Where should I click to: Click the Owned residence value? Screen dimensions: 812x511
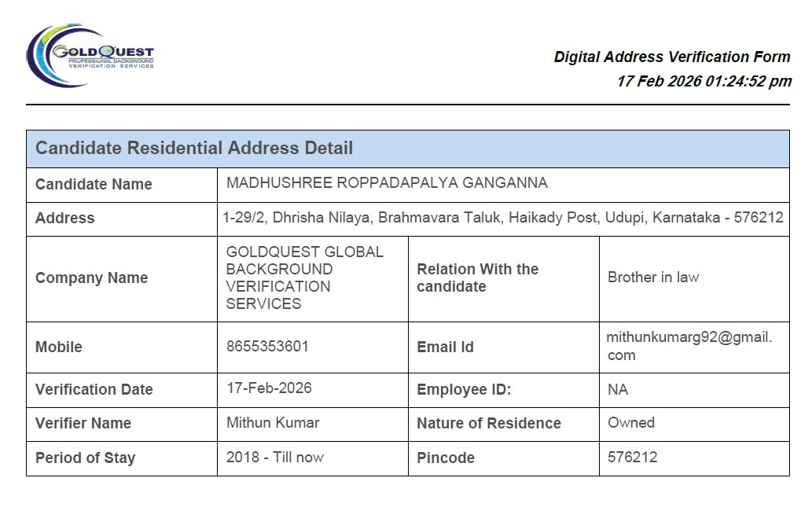point(630,422)
